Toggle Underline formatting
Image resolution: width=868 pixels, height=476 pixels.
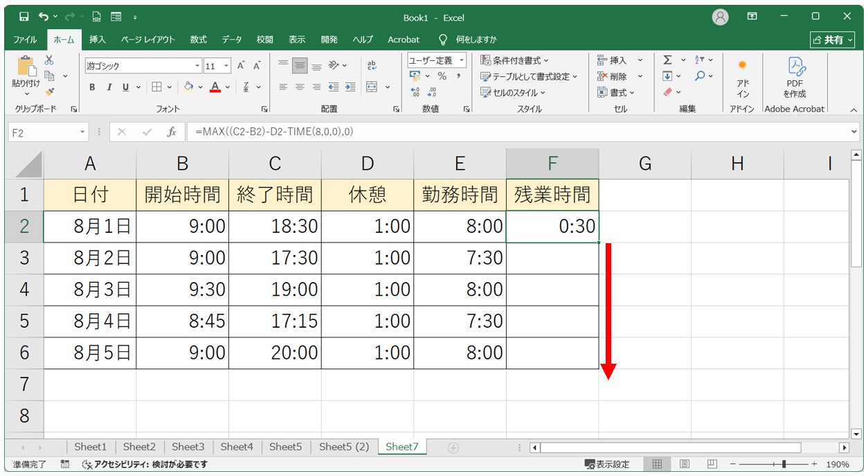[125, 87]
